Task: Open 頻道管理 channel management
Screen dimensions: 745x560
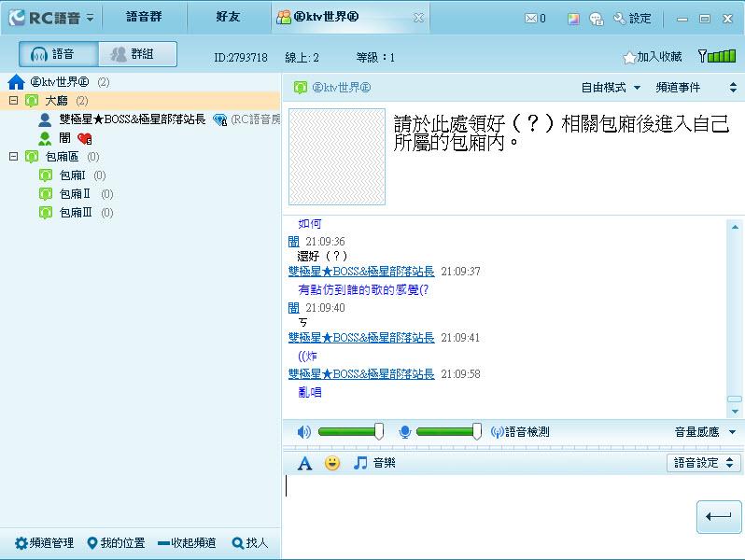Action: (x=44, y=543)
